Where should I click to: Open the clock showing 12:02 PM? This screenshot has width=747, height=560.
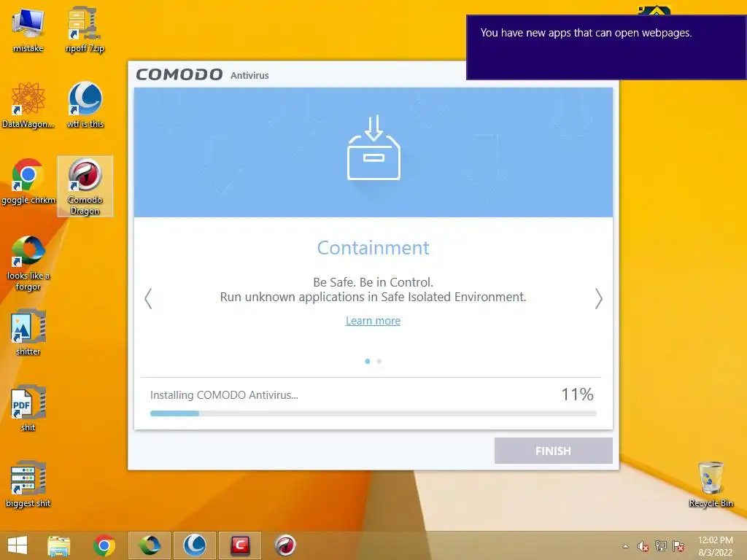(715, 546)
